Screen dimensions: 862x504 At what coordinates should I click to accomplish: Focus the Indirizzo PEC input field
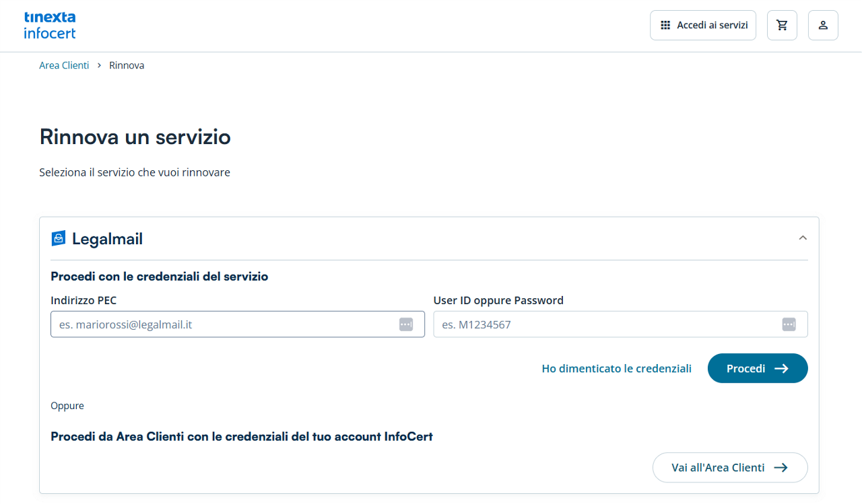pos(222,324)
